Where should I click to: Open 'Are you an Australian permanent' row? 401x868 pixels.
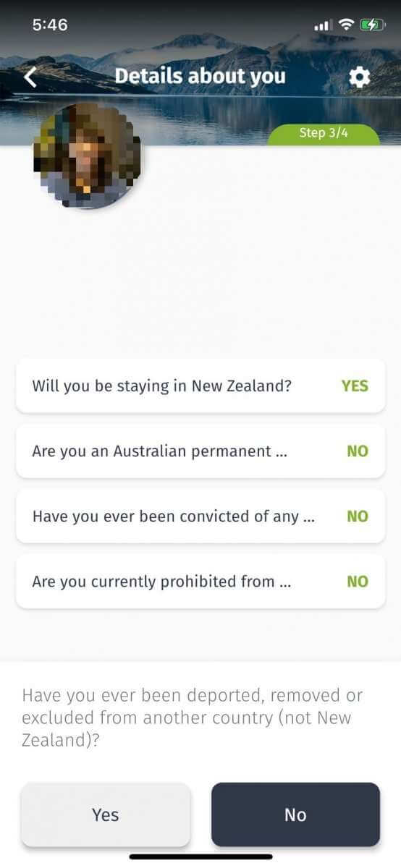tap(200, 451)
